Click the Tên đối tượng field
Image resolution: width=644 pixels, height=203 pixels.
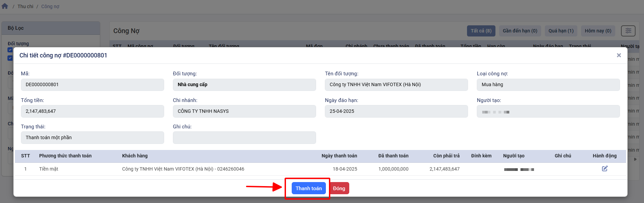click(x=396, y=85)
